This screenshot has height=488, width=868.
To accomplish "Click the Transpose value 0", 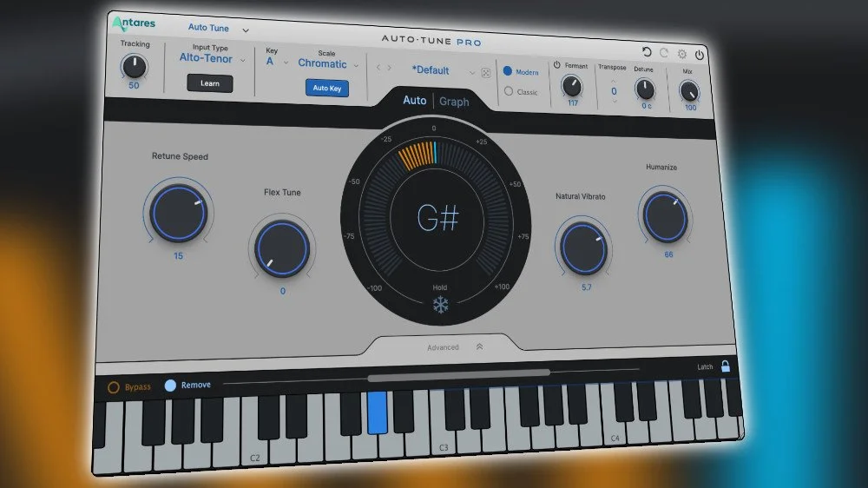I will pos(614,91).
